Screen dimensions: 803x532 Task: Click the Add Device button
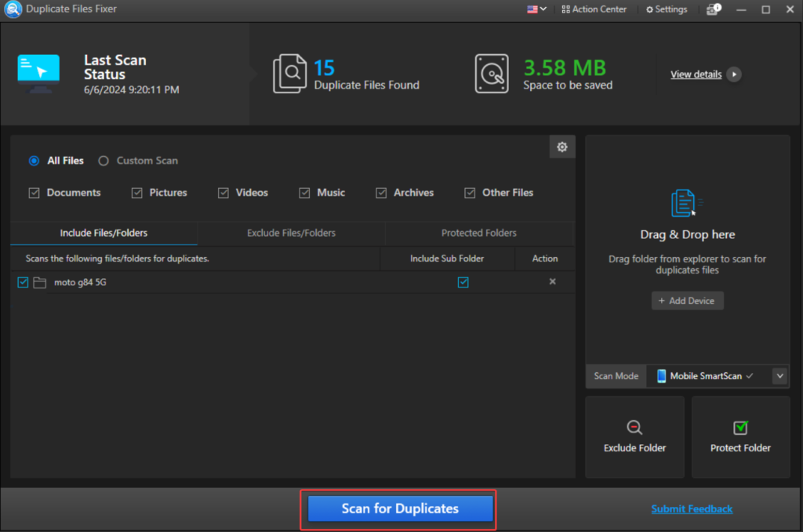click(x=687, y=301)
